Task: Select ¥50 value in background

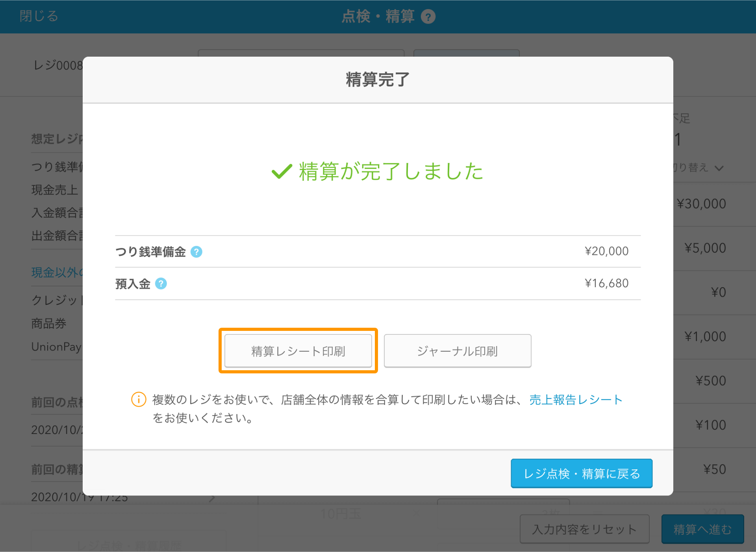Action: pos(715,469)
